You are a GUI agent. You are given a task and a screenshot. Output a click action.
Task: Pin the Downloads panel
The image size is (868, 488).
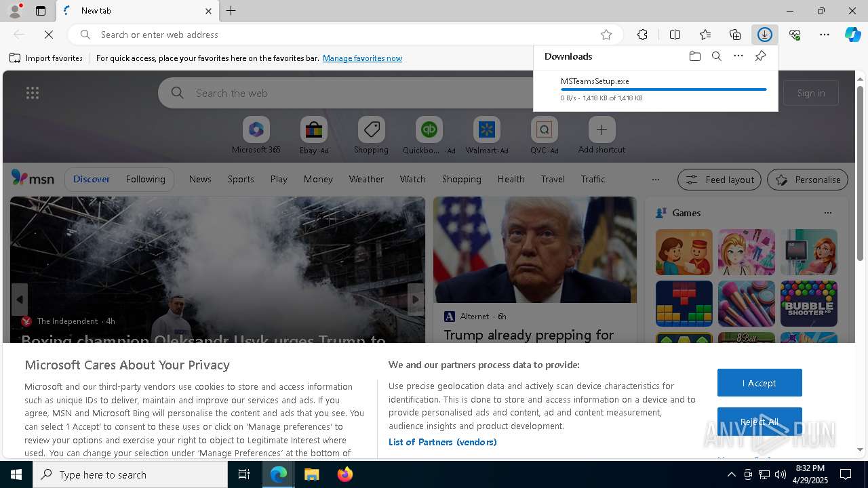[760, 56]
